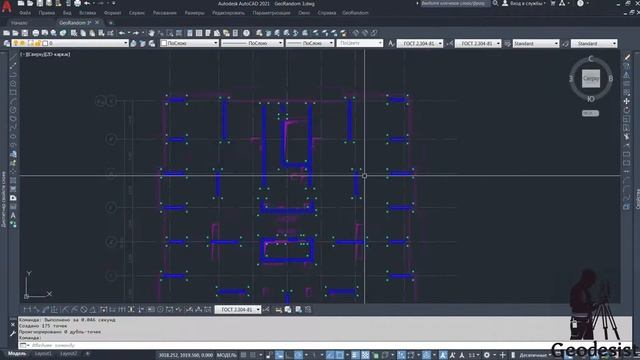The width and height of the screenshot is (640, 360).
Task: Click layer 0 color swatch
Action: 45,43
